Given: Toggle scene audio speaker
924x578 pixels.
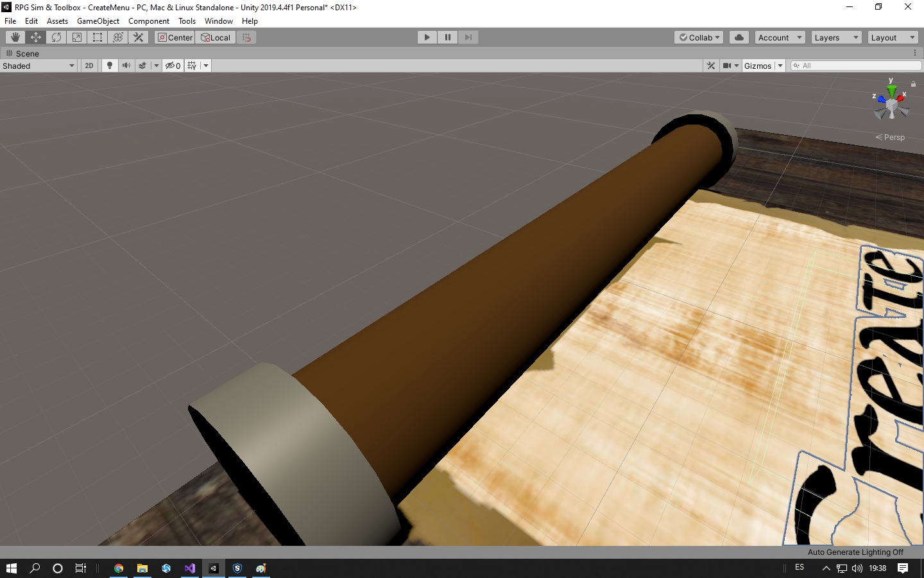Looking at the screenshot, I should coord(126,66).
